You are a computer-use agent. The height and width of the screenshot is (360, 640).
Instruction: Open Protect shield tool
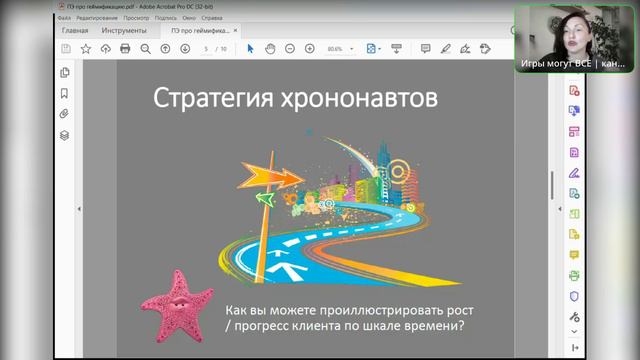click(x=574, y=296)
